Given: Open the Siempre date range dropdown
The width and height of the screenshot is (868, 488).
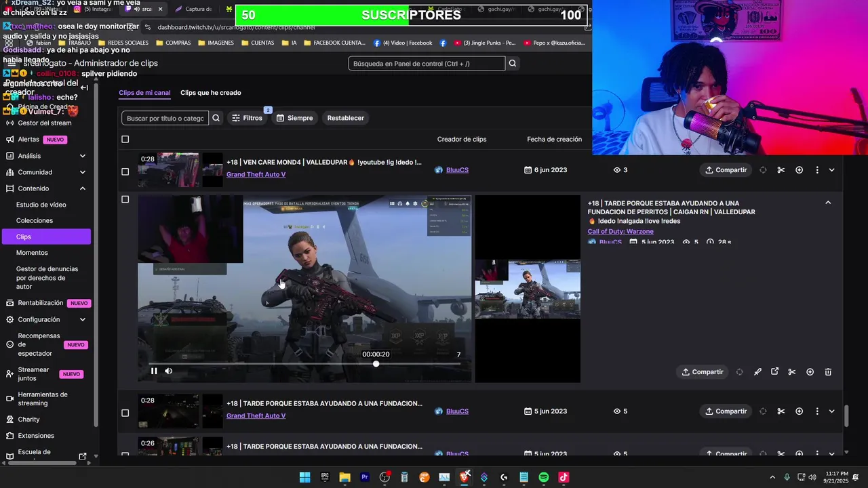Looking at the screenshot, I should [294, 118].
